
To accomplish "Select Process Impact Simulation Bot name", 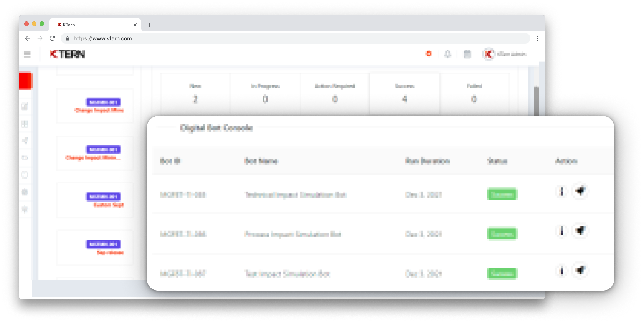I will (x=292, y=234).
